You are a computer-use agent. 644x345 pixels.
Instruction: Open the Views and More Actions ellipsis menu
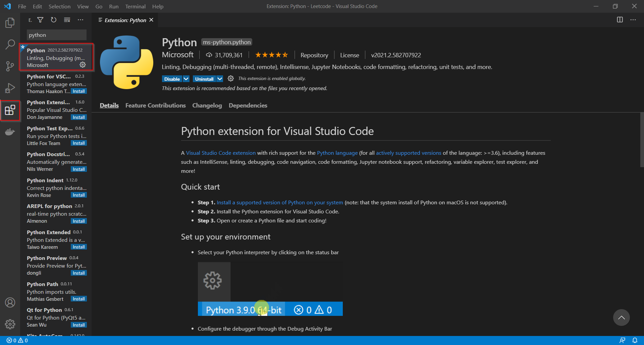coord(80,20)
